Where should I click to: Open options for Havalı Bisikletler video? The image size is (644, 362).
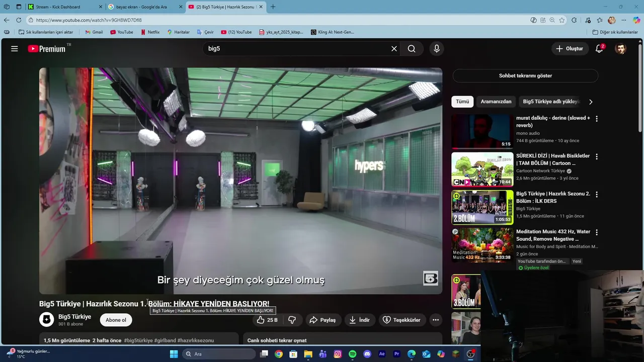point(597,157)
